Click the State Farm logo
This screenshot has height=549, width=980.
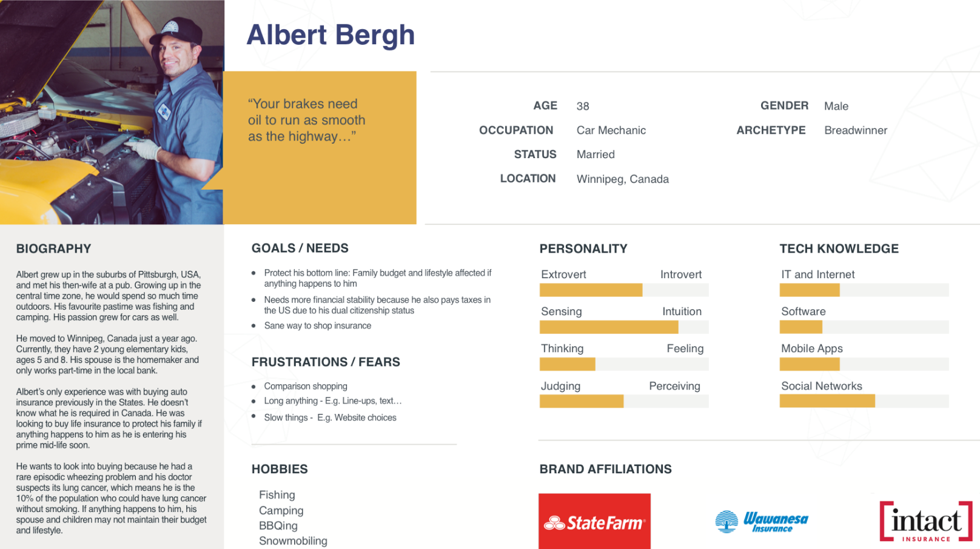pos(594,521)
